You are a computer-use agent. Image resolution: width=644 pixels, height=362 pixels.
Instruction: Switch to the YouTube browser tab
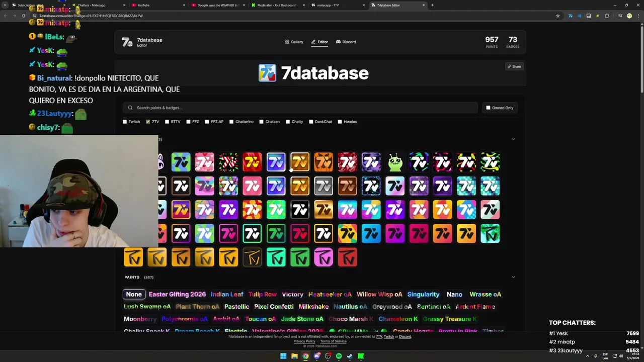click(x=158, y=5)
